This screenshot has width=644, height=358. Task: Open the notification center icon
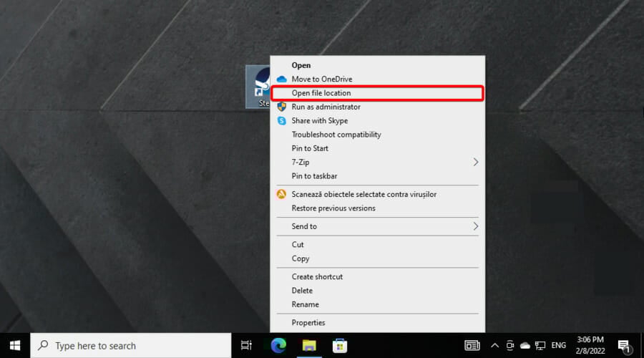pos(623,345)
